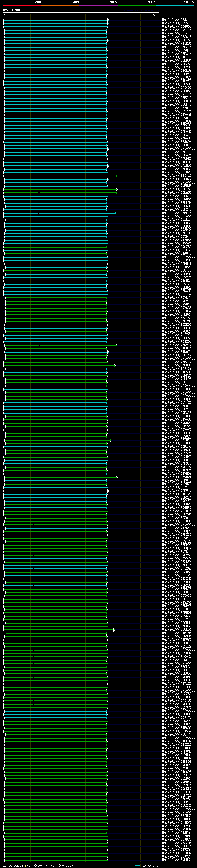Select the UniRef100_B3R2J0 label
197x868 pixels.
coord(177,497)
